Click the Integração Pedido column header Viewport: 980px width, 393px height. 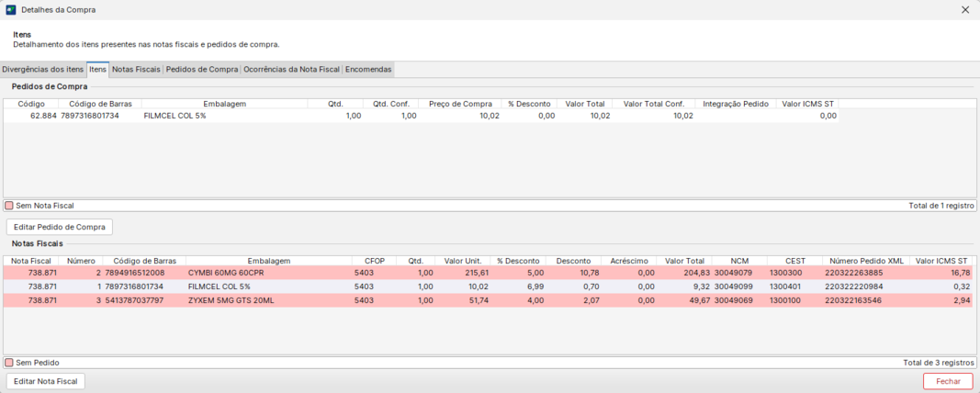pos(736,104)
